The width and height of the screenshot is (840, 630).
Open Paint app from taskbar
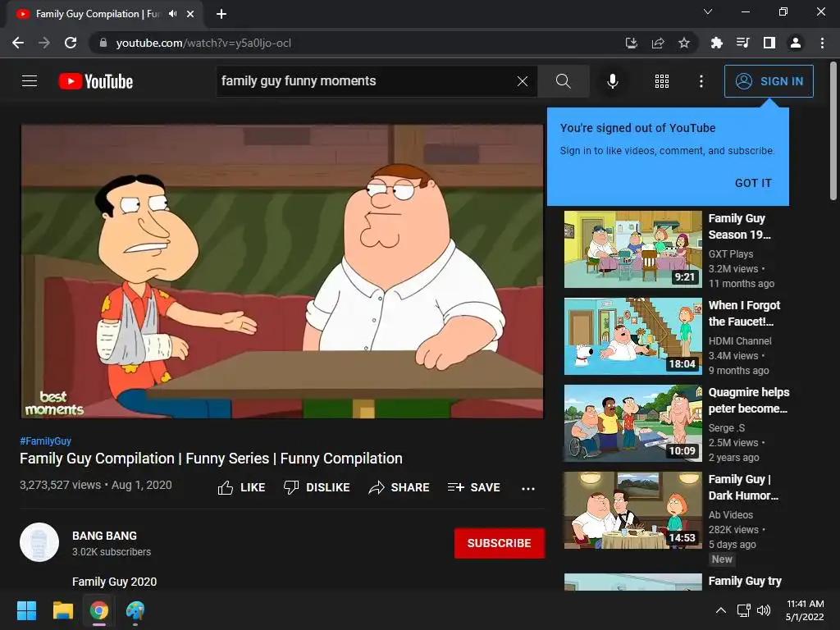(x=135, y=610)
